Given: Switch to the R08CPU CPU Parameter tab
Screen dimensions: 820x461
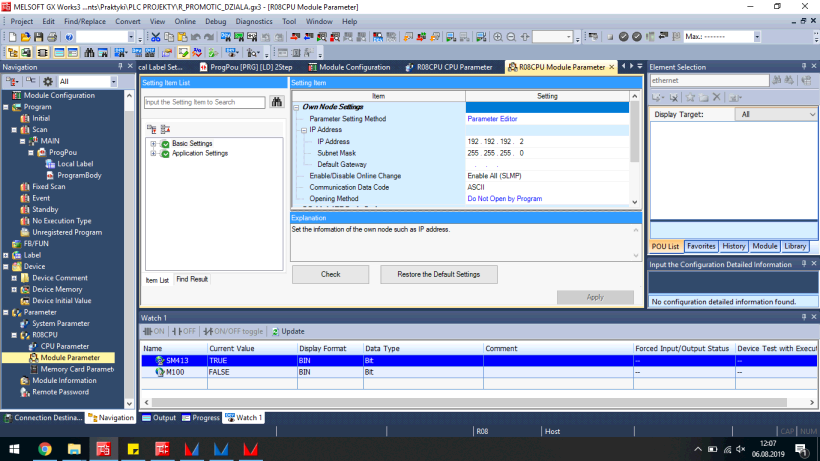Looking at the screenshot, I should pyautogui.click(x=455, y=67).
